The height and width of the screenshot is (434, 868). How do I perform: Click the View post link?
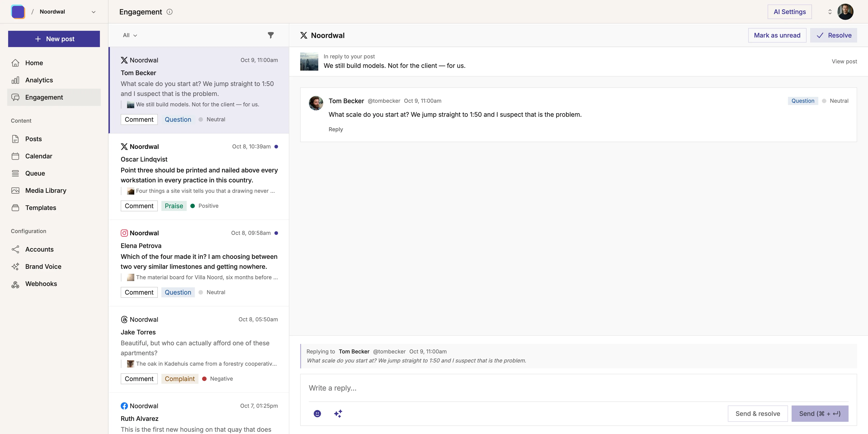(844, 61)
